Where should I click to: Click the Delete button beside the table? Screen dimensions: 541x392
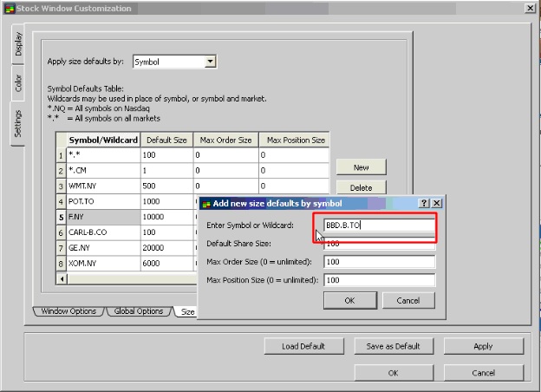click(361, 187)
